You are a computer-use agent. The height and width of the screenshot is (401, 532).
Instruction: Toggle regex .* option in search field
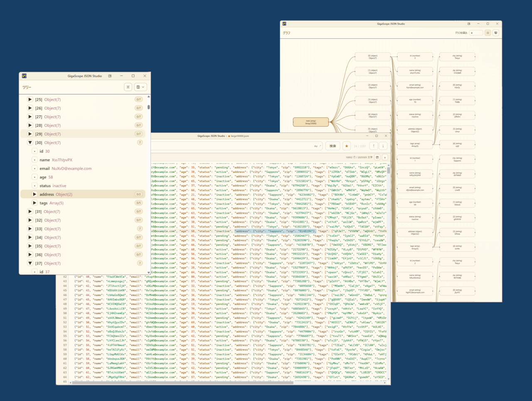pyautogui.click(x=320, y=146)
